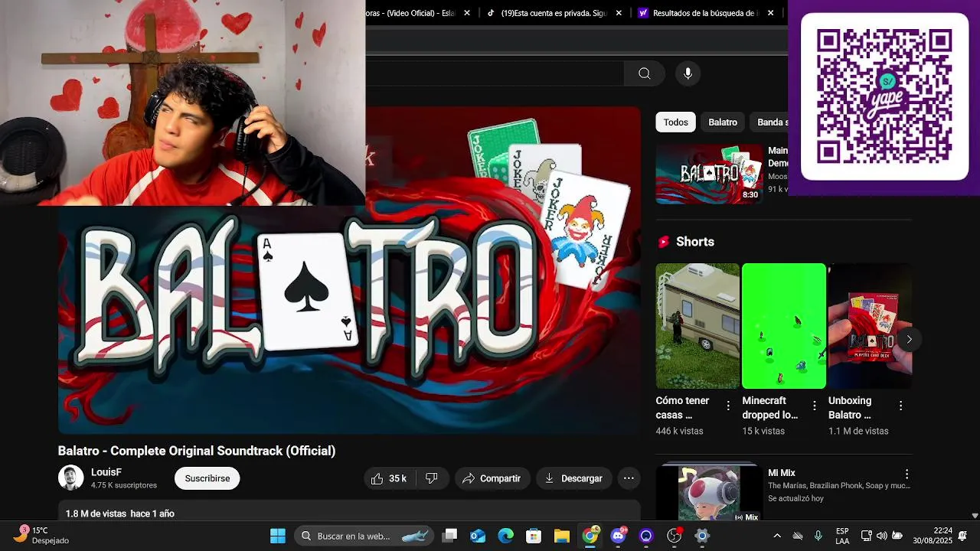Click the Descargar download button
The height and width of the screenshot is (551, 980).
(x=573, y=478)
